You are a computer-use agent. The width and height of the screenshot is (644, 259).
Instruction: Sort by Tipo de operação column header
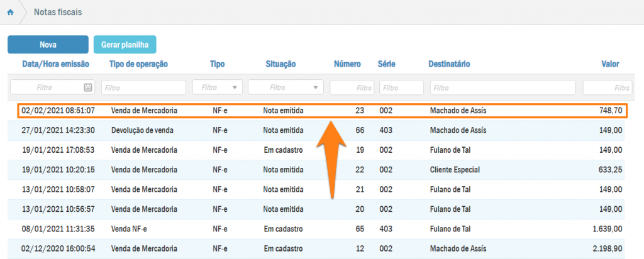tap(138, 64)
